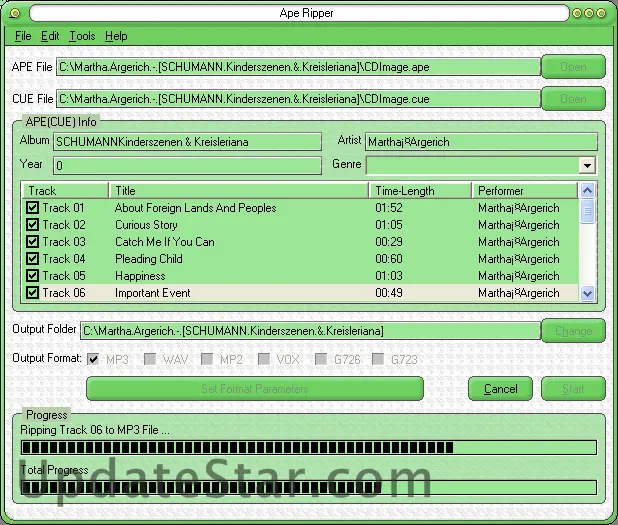Deselect Track 06 Important Event checkbox
The height and width of the screenshot is (525, 618).
tap(32, 293)
